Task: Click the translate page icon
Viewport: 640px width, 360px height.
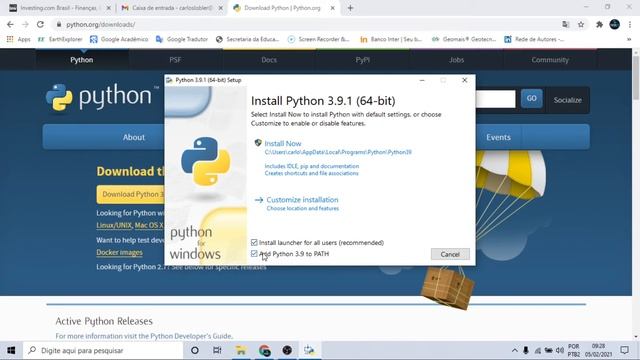Action: click(x=565, y=24)
